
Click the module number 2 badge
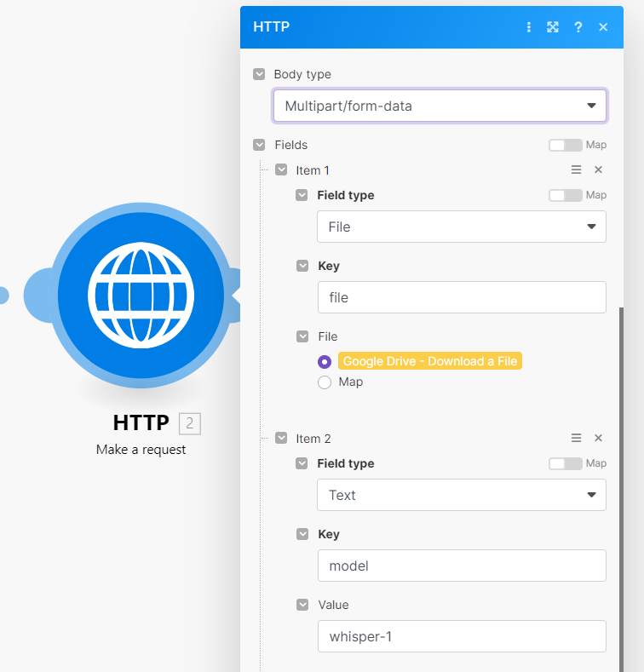189,423
